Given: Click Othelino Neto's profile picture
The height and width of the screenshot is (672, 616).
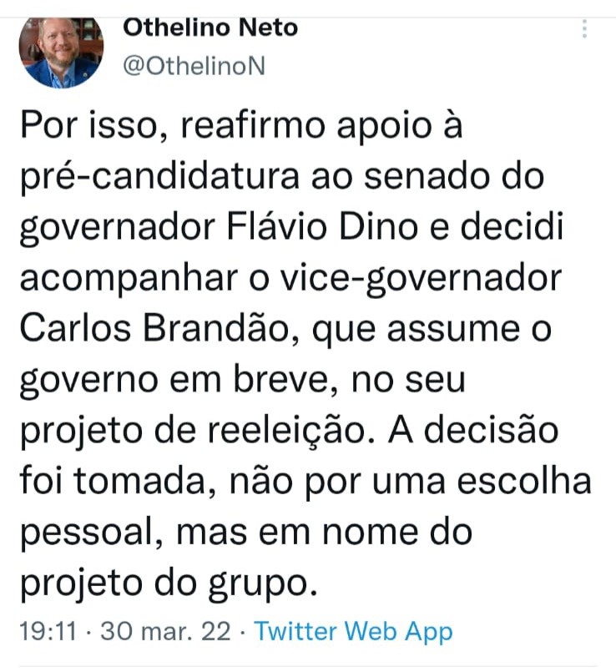Looking at the screenshot, I should click(59, 52).
